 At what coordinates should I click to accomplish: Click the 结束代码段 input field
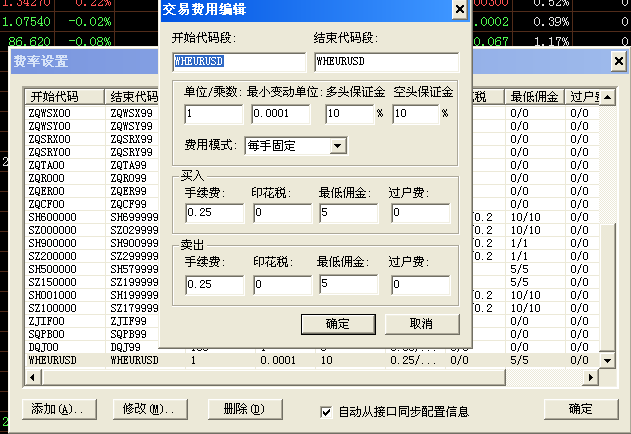tap(385, 62)
